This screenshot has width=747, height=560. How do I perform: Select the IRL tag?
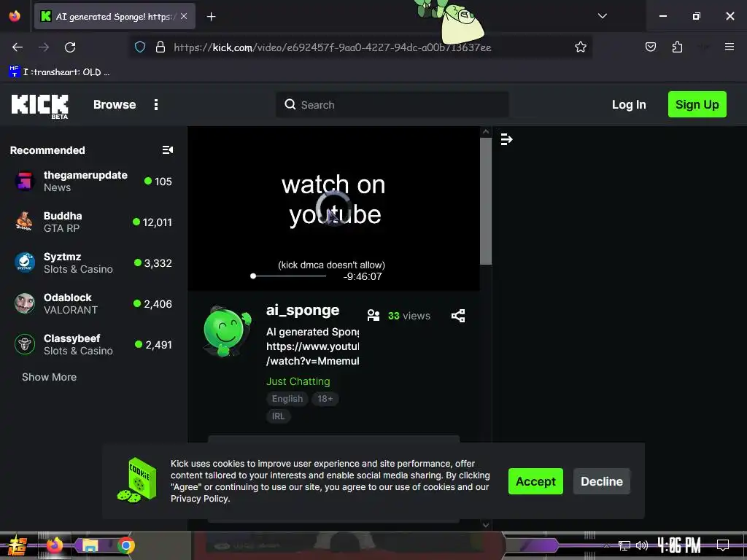pyautogui.click(x=278, y=416)
